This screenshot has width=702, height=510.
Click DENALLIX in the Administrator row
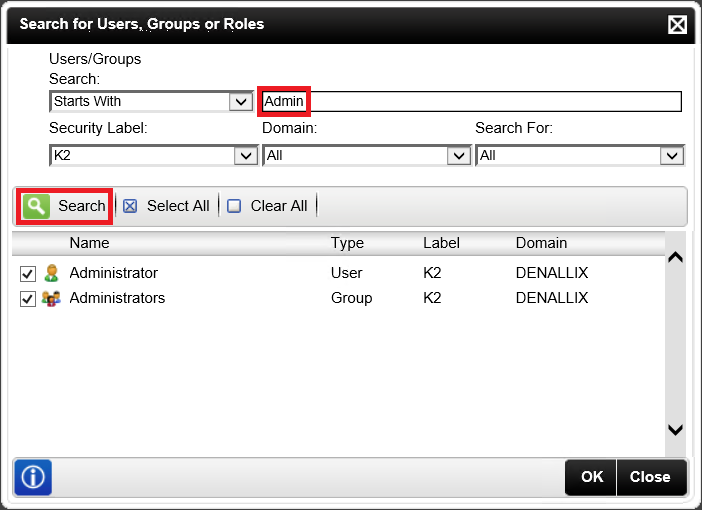tap(552, 273)
